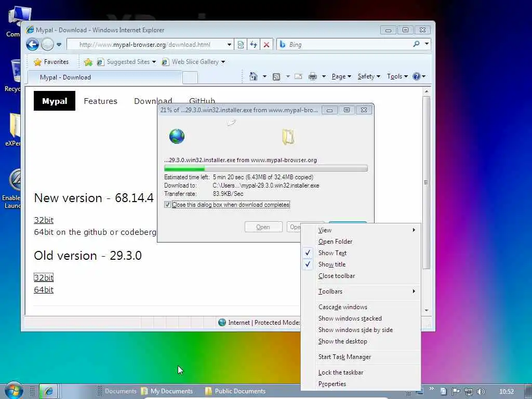This screenshot has width=532, height=399.
Task: Stop loading with the red X icon
Action: tap(267, 45)
